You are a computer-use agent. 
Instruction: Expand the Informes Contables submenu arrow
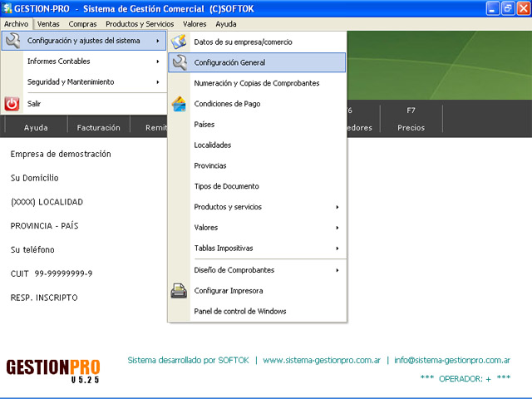[x=158, y=62]
